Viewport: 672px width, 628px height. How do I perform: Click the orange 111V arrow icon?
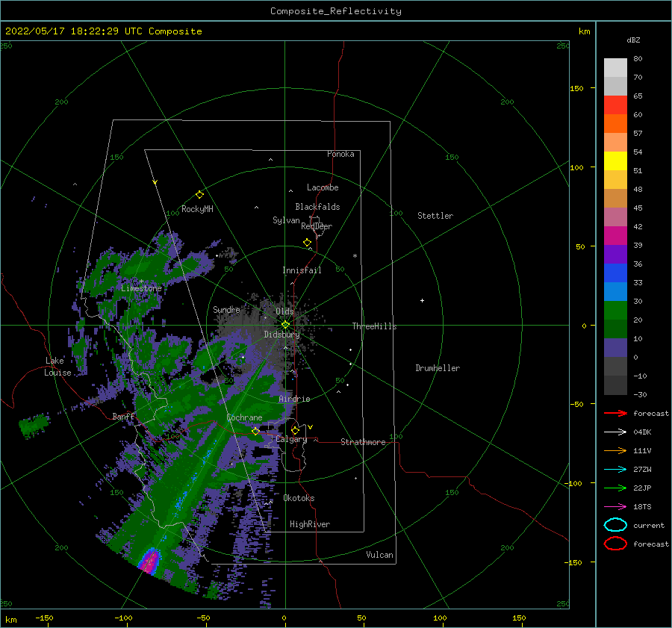pyautogui.click(x=615, y=450)
